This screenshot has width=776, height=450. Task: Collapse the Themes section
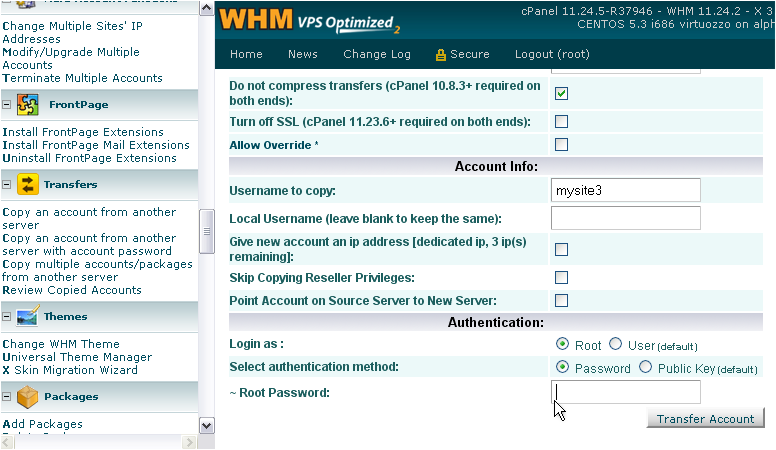[x=6, y=316]
